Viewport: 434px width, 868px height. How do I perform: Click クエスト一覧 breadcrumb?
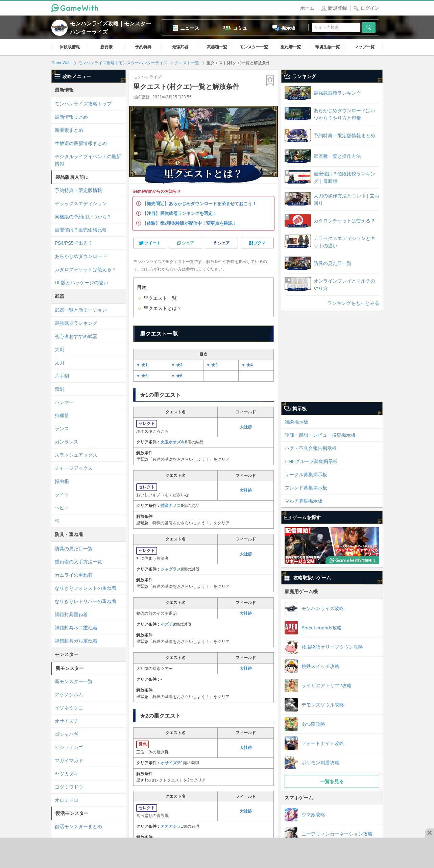coord(187,63)
